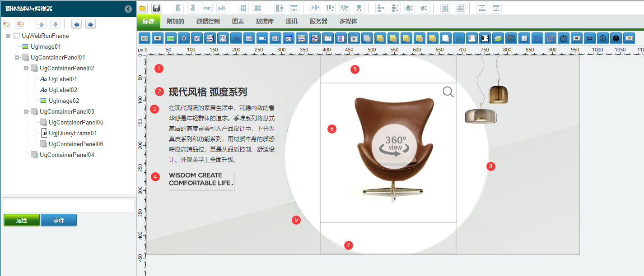The width and height of the screenshot is (644, 276).
Task: Move selected node up with the up arrow
Action: (x=42, y=24)
